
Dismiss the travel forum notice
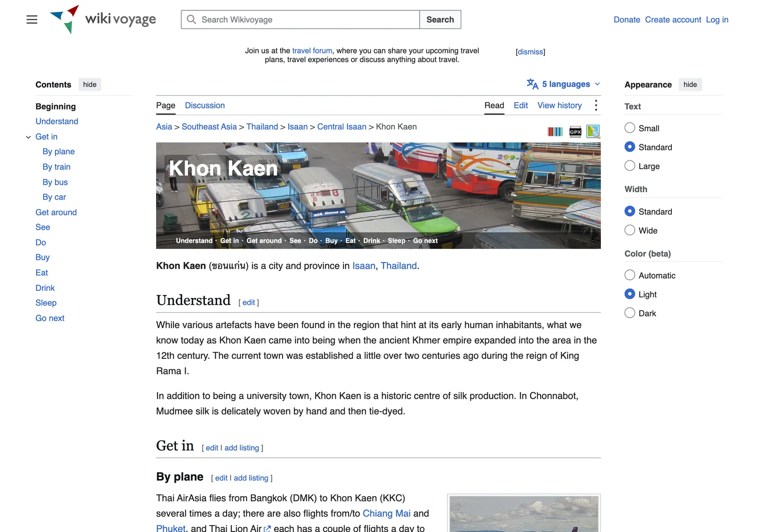(x=530, y=52)
